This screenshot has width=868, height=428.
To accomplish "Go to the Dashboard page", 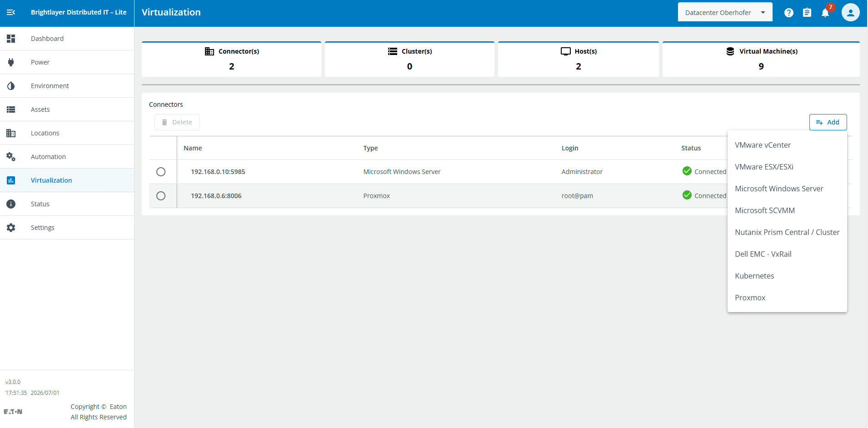I will click(67, 39).
